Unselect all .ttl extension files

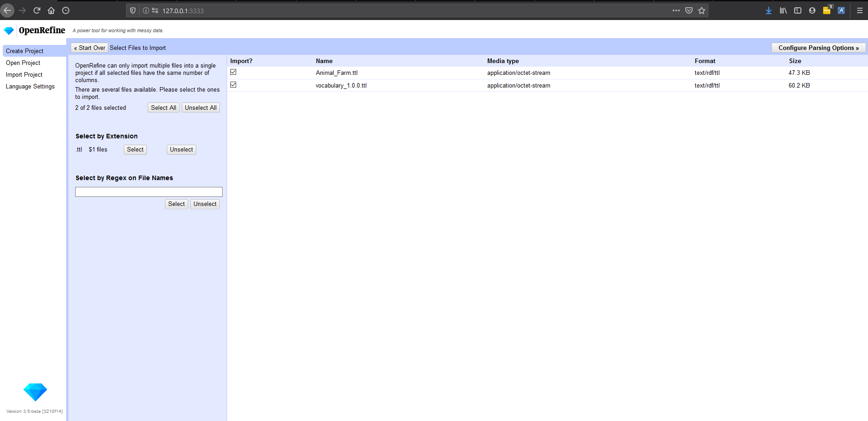(x=181, y=149)
